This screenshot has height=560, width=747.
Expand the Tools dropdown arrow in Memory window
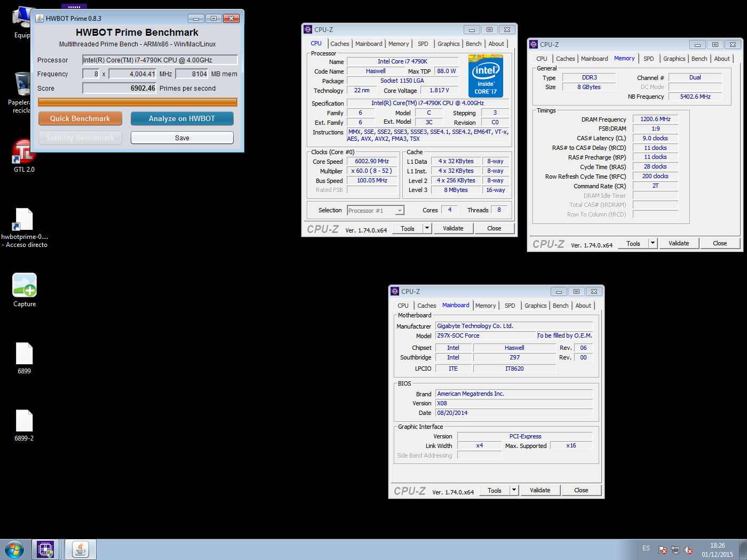[x=653, y=243]
